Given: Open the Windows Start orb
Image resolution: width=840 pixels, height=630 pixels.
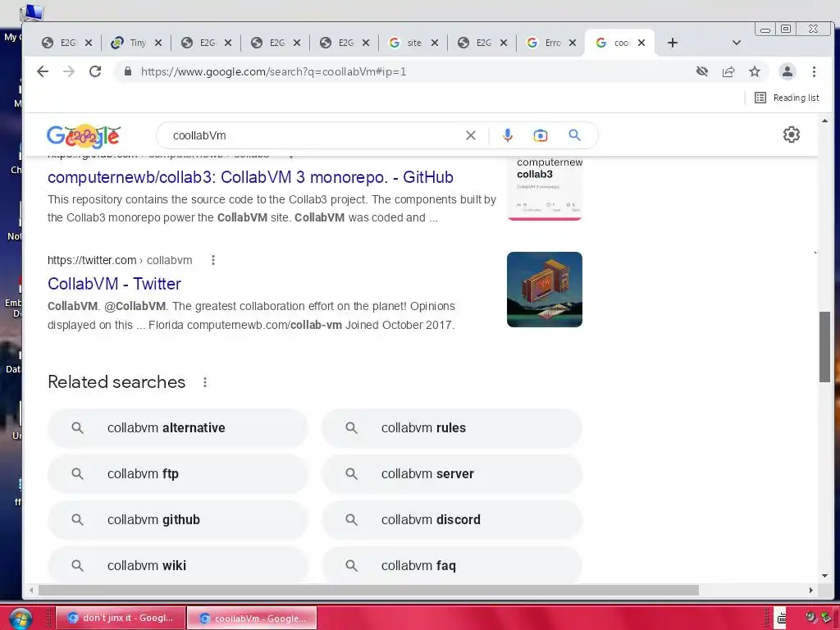Looking at the screenshot, I should 21,619.
